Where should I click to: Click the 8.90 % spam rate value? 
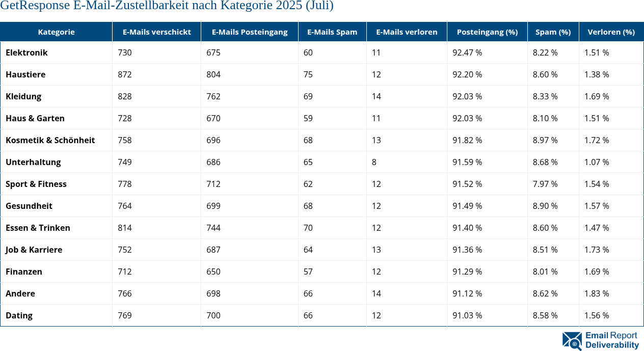tap(545, 206)
